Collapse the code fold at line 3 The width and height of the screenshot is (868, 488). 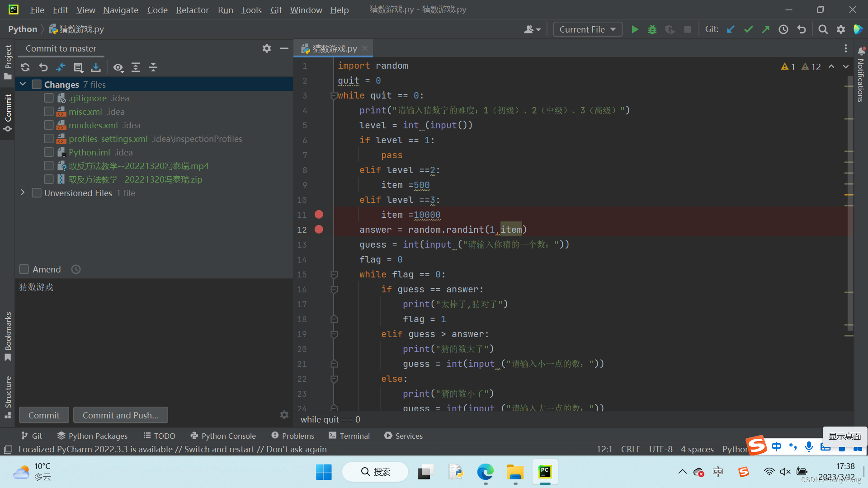[x=334, y=95]
